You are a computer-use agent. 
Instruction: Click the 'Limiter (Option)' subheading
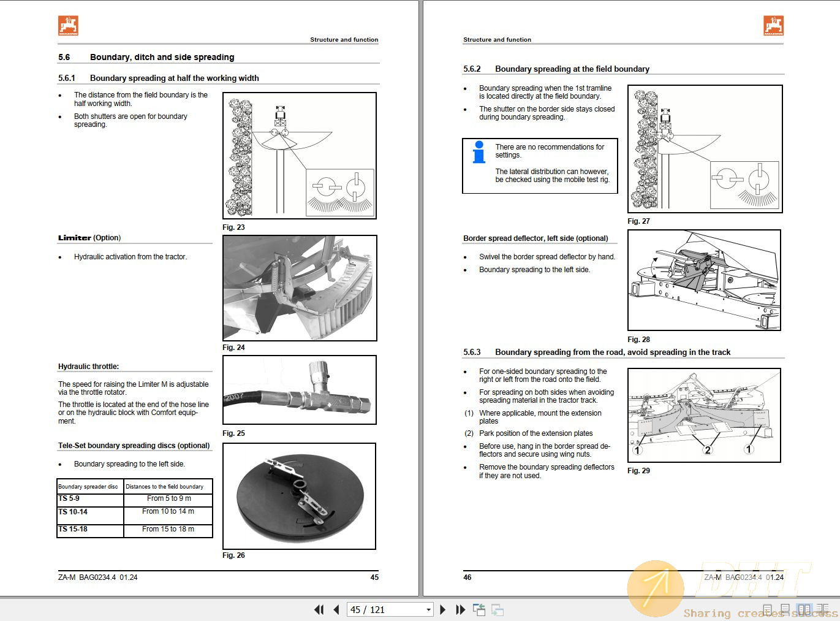point(89,238)
